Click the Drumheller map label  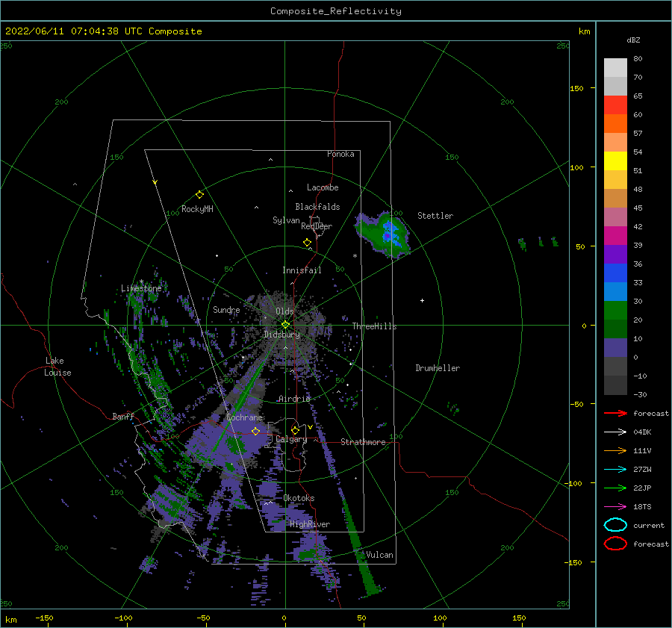pos(438,368)
